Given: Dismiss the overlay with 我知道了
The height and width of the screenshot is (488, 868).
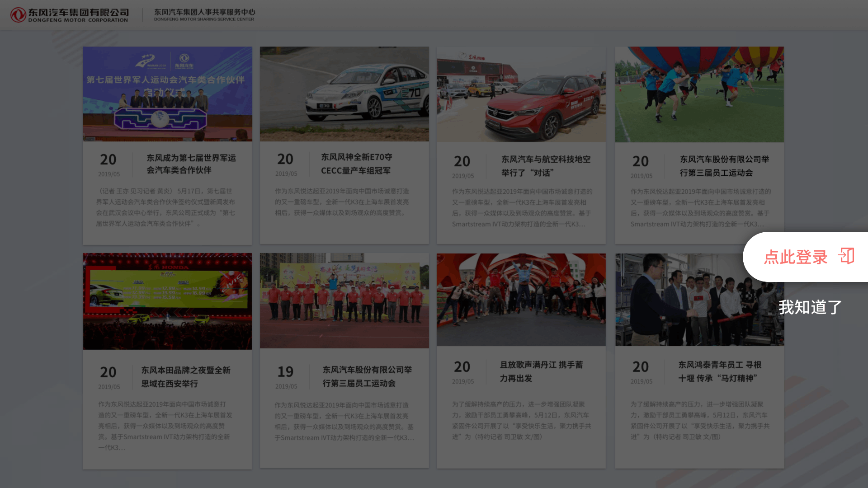Looking at the screenshot, I should (x=810, y=307).
